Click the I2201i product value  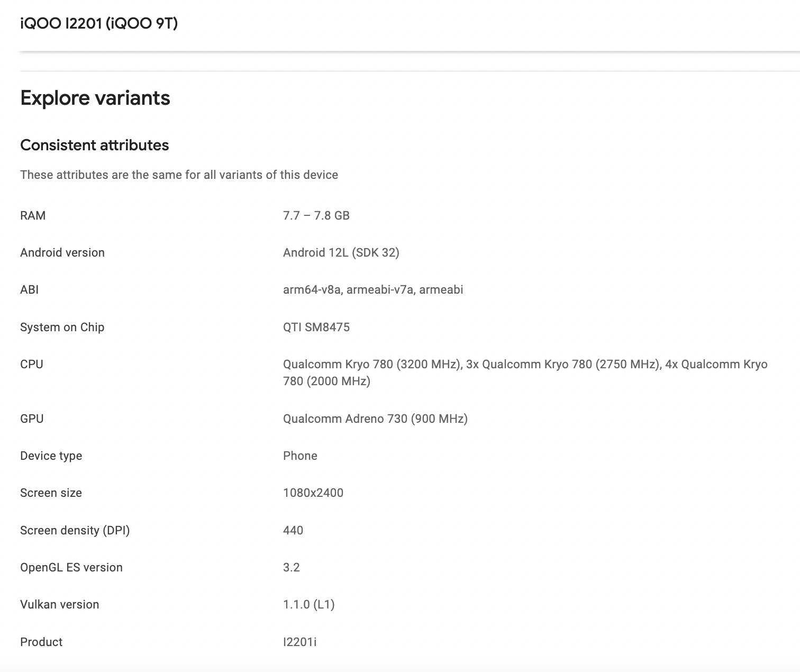click(x=299, y=642)
